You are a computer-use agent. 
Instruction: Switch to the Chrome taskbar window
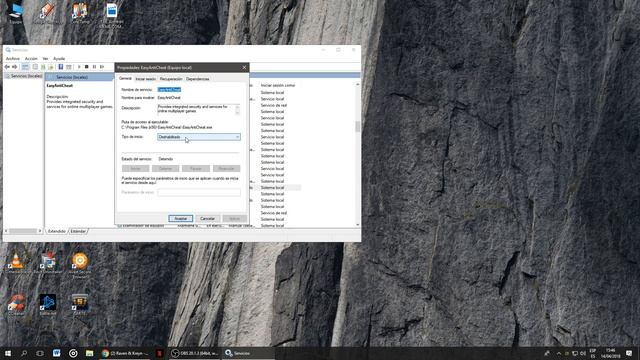[125, 353]
